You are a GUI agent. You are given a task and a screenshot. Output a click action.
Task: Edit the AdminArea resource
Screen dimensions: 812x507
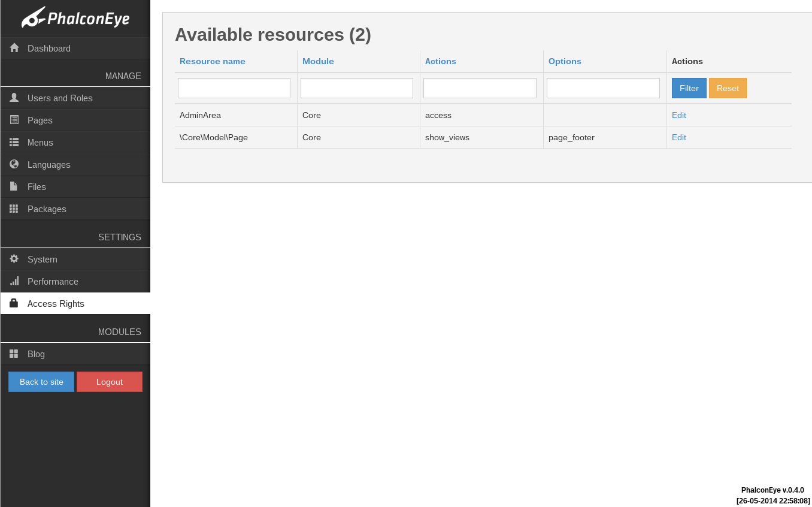(x=679, y=115)
